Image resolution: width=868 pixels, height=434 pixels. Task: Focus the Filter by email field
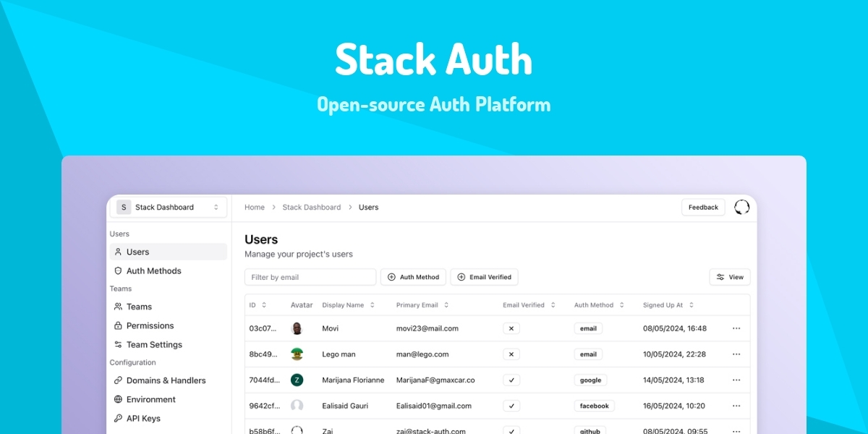(310, 277)
